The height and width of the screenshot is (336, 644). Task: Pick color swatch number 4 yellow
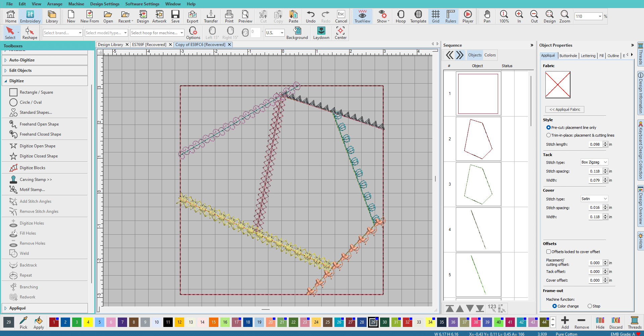pyautogui.click(x=88, y=322)
